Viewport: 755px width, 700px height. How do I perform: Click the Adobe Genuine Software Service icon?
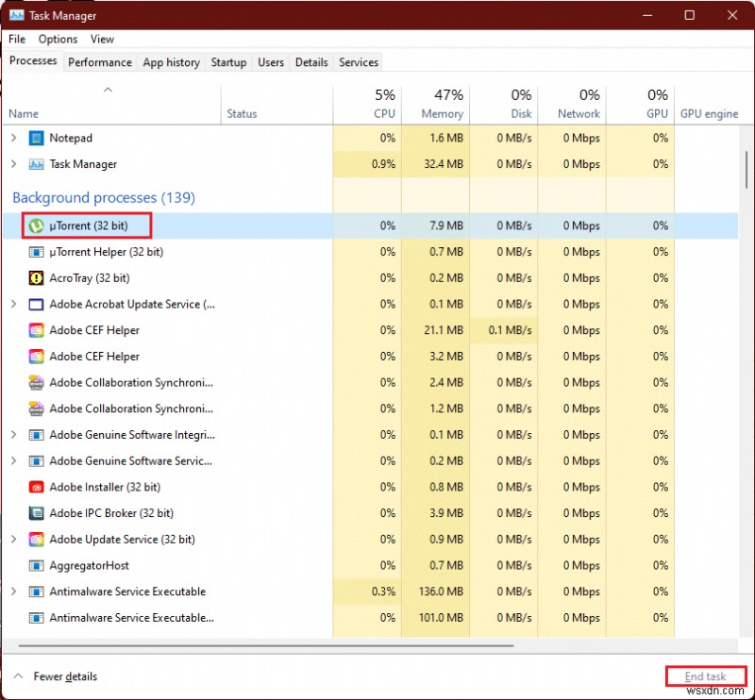(x=36, y=461)
